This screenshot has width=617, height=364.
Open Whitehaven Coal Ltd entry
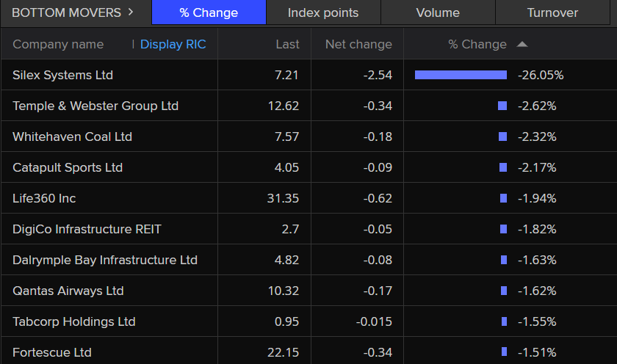pyautogui.click(x=72, y=136)
